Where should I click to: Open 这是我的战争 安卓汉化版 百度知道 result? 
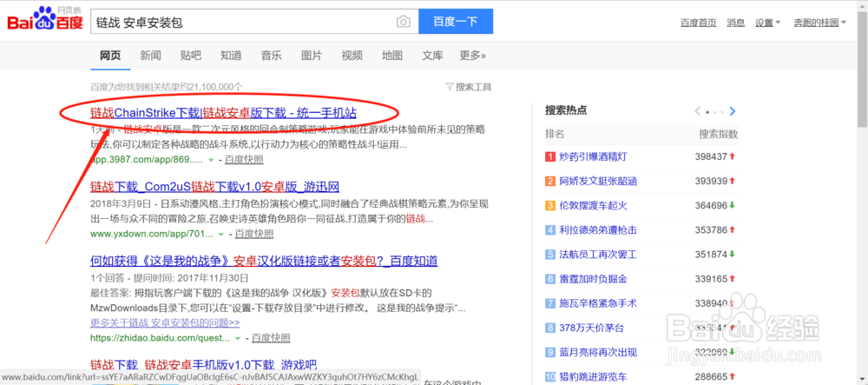tap(264, 261)
